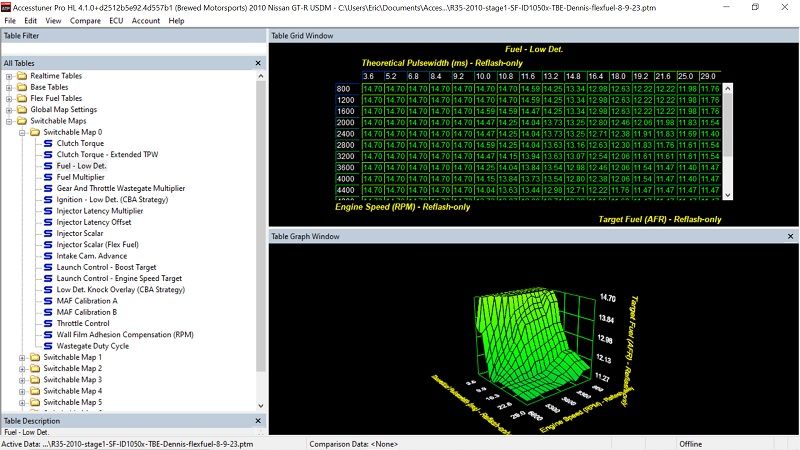Click the Table Filter input field
The width and height of the screenshot is (800, 450).
134,49
